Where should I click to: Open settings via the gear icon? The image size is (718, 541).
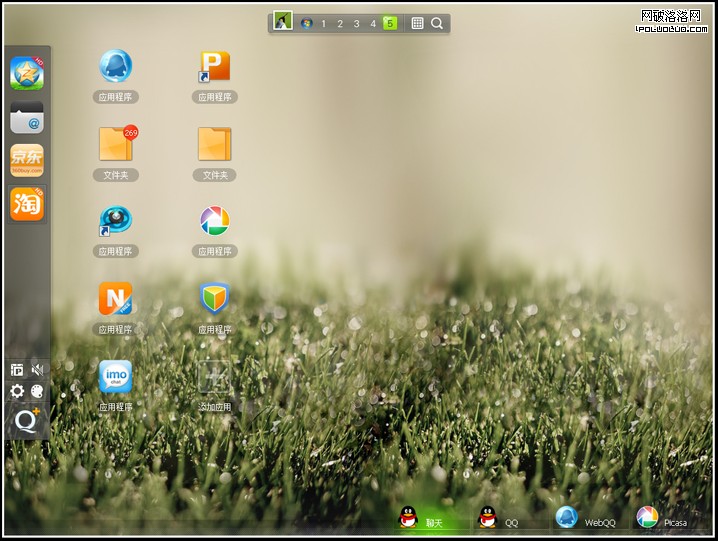click(17, 391)
